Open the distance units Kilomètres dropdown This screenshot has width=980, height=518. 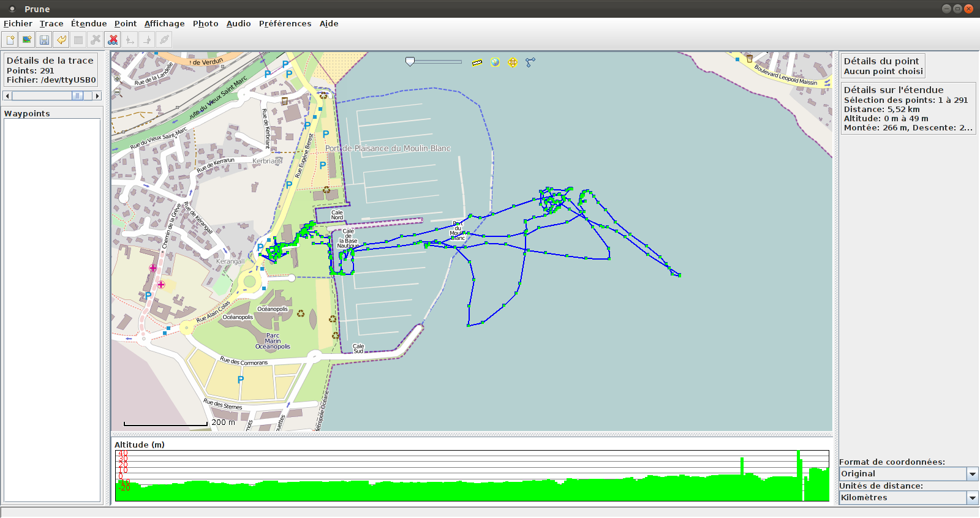(x=972, y=498)
